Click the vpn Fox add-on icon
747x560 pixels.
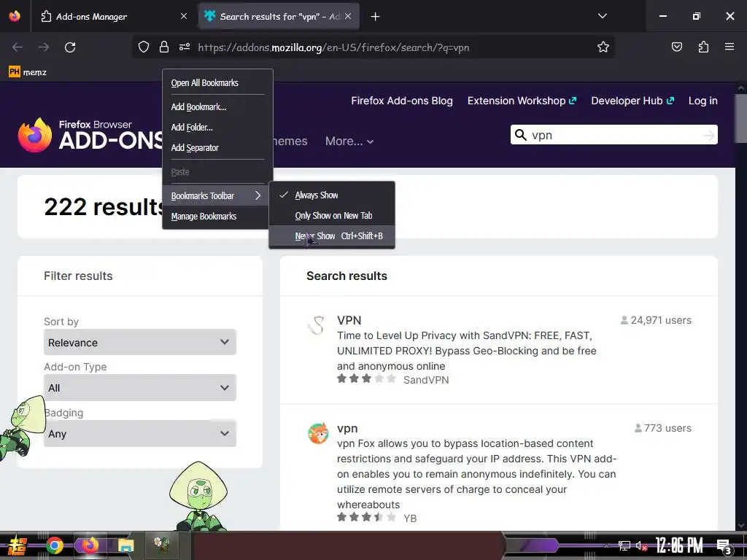pos(318,433)
